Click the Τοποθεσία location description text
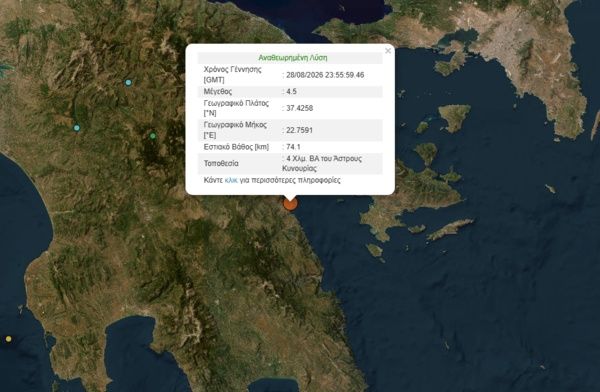Image resolution: width=600 pixels, height=392 pixels. tap(322, 163)
